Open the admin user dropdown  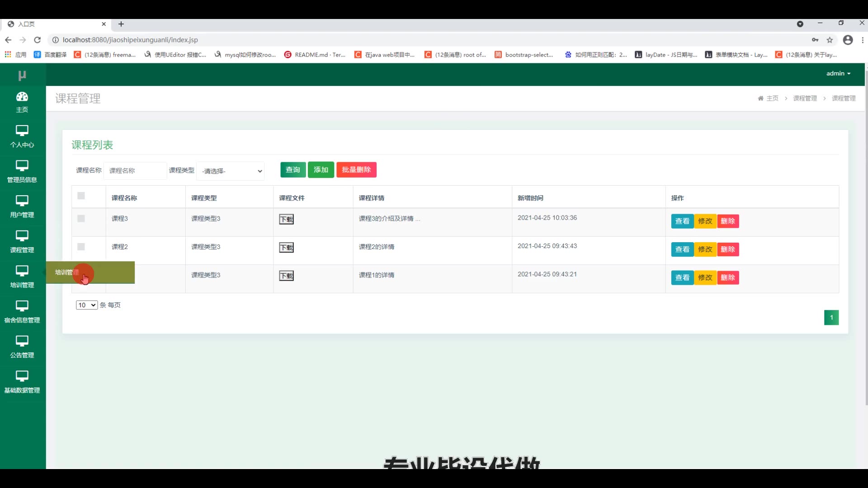[838, 73]
